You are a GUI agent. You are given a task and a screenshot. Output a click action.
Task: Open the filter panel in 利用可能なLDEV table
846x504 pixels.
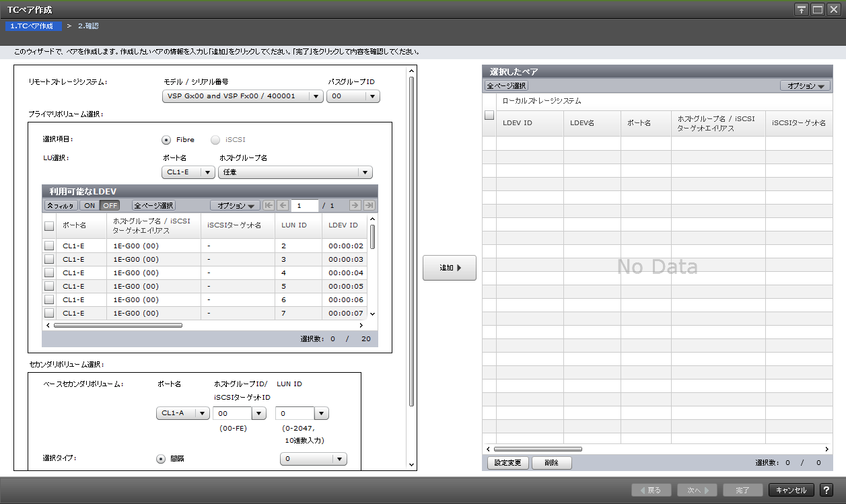click(x=60, y=205)
